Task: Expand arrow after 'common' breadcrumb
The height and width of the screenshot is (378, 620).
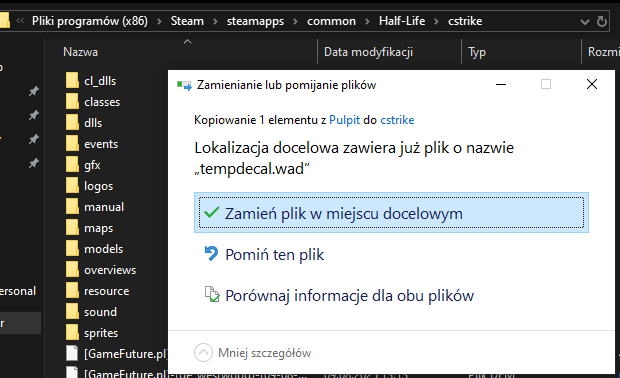Action: click(x=367, y=21)
